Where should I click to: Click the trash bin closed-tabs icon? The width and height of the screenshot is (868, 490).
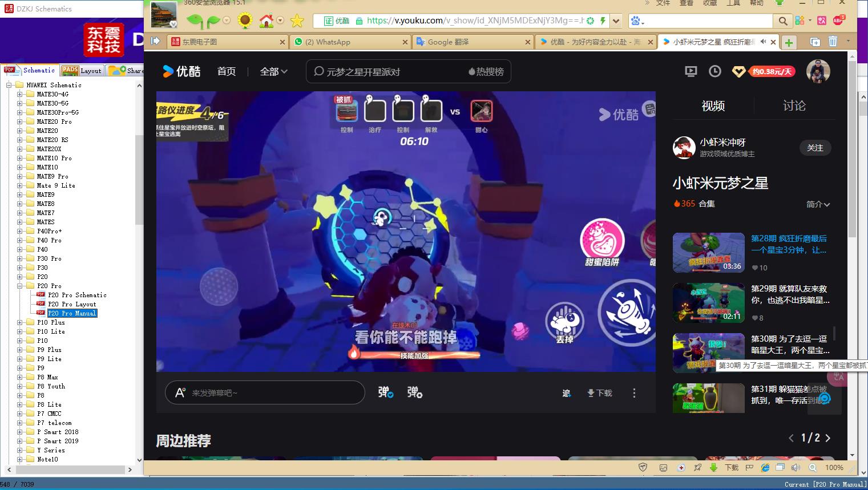pos(833,41)
